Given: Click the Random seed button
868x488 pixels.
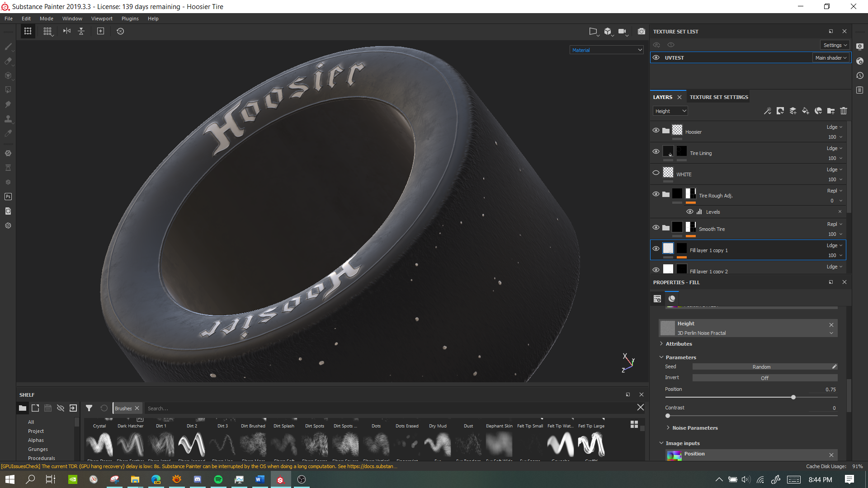Looking at the screenshot, I should 761,366.
